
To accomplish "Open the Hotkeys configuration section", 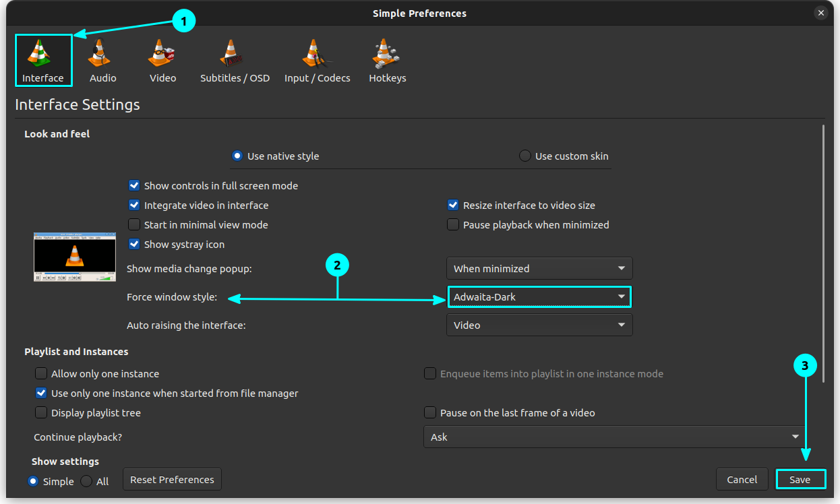I will [x=388, y=59].
